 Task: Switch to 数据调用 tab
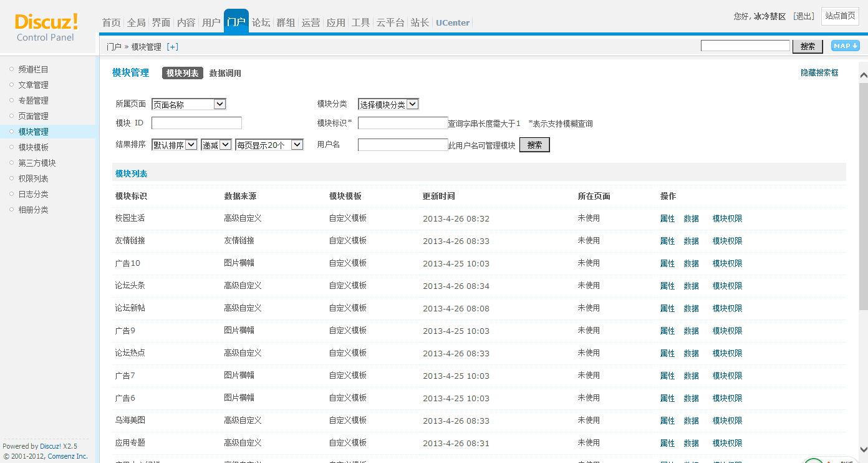coord(225,73)
